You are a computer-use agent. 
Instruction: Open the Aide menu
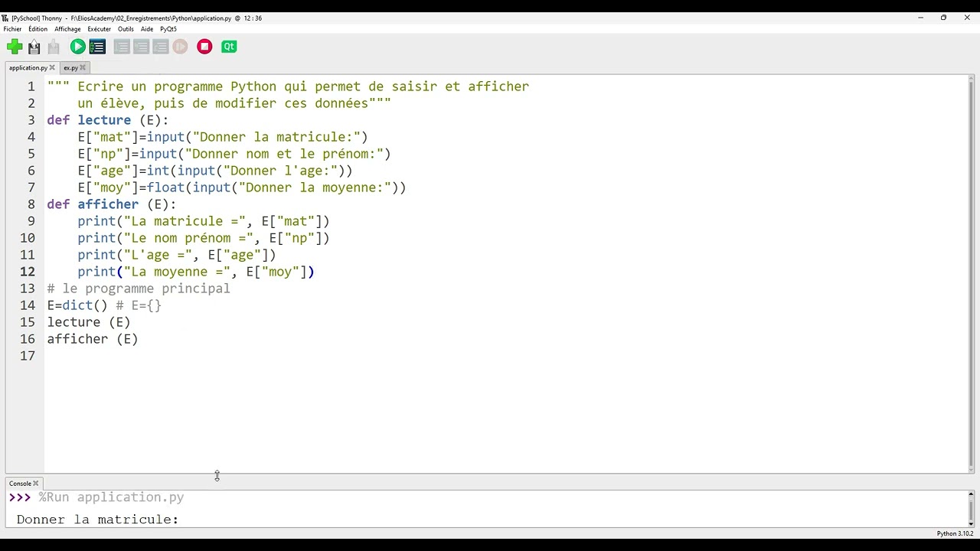coord(147,29)
